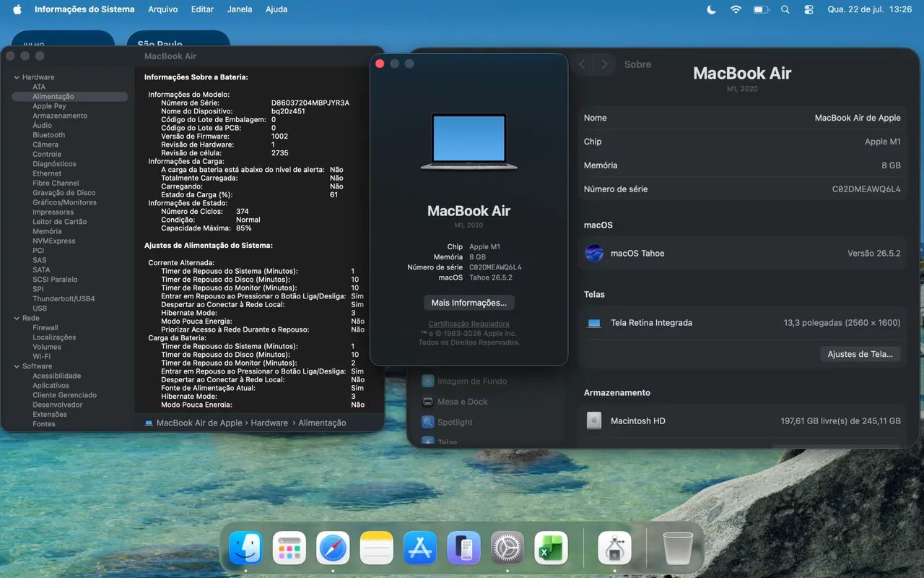
Task: Open the Janela menu
Action: 240,9
